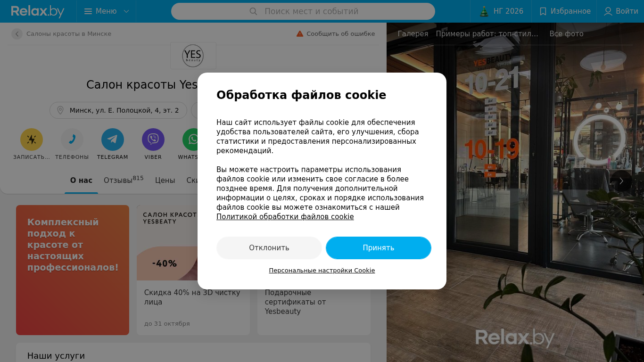
Task: Expand the Меню dropdown
Action: (107, 11)
